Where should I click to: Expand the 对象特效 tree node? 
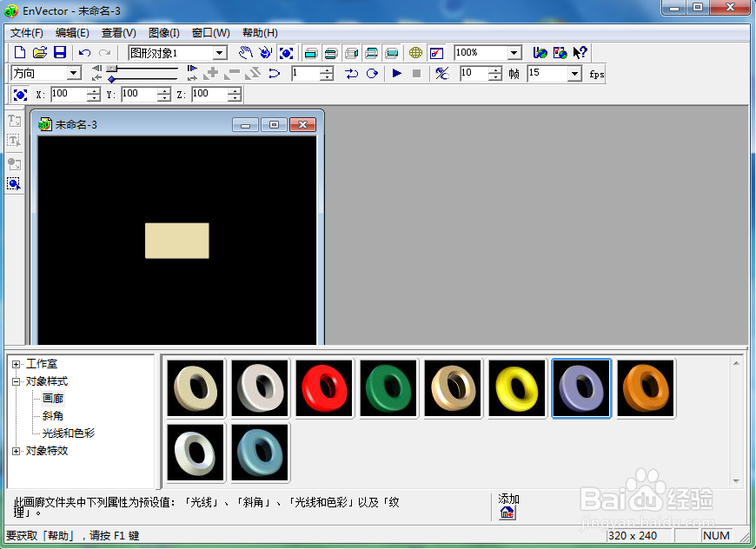coord(16,451)
